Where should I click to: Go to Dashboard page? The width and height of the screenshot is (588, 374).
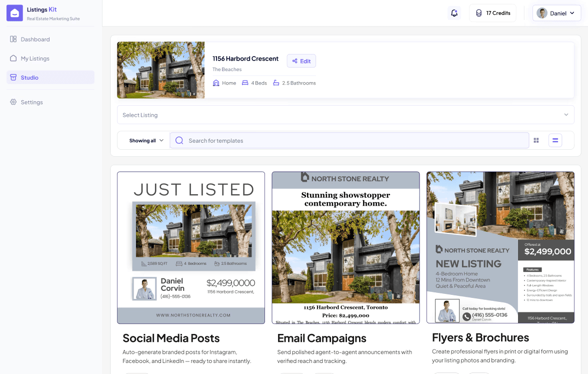click(50, 39)
